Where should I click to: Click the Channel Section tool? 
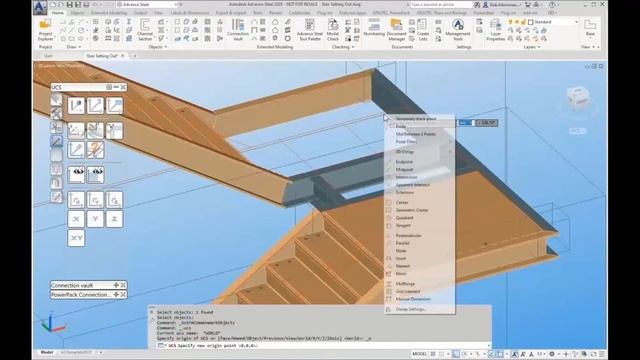pos(145,29)
